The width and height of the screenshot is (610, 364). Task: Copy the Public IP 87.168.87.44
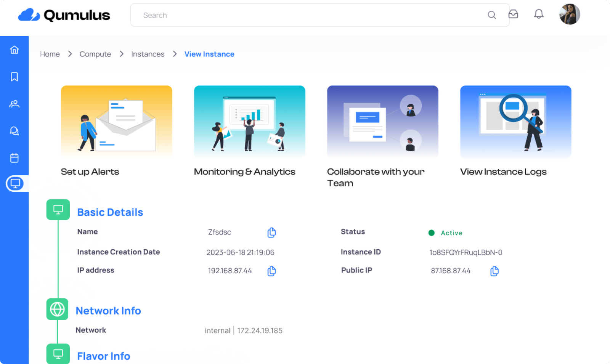[x=494, y=271]
